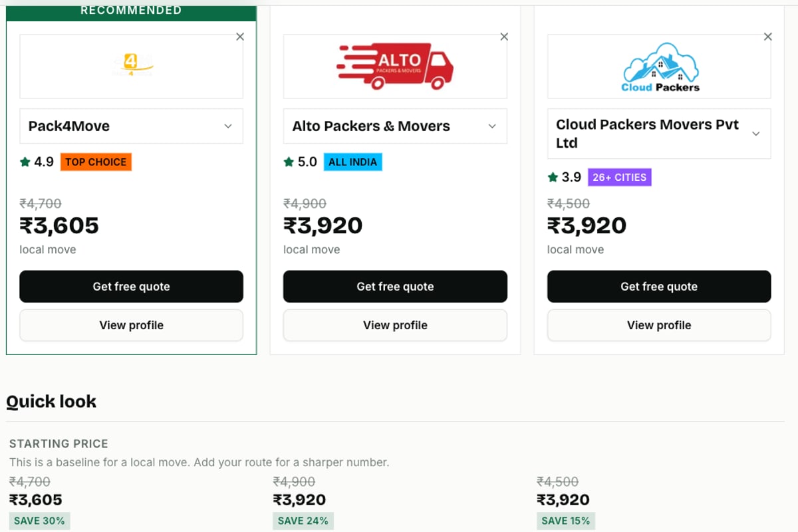This screenshot has height=532, width=798.
Task: Remove Pack4Move card with its X icon
Action: click(x=240, y=37)
